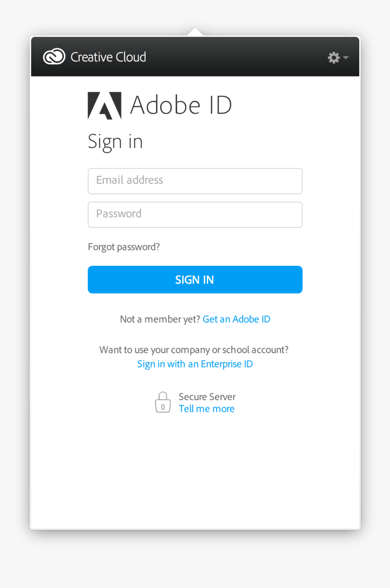
Task: Expand the dropdown arrow beside the gear
Action: click(346, 58)
